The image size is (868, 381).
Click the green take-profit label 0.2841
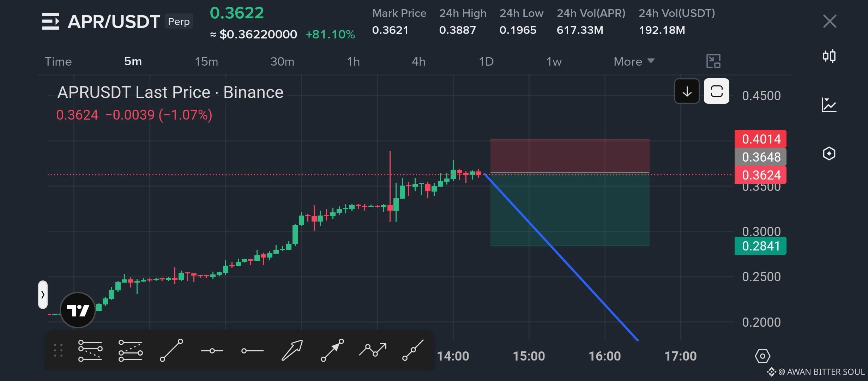click(760, 246)
